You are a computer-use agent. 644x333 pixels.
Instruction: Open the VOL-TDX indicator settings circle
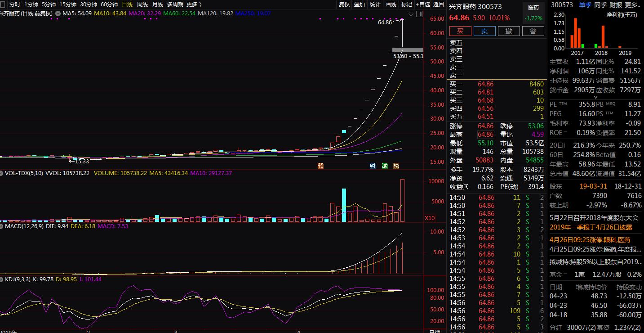click(2, 173)
